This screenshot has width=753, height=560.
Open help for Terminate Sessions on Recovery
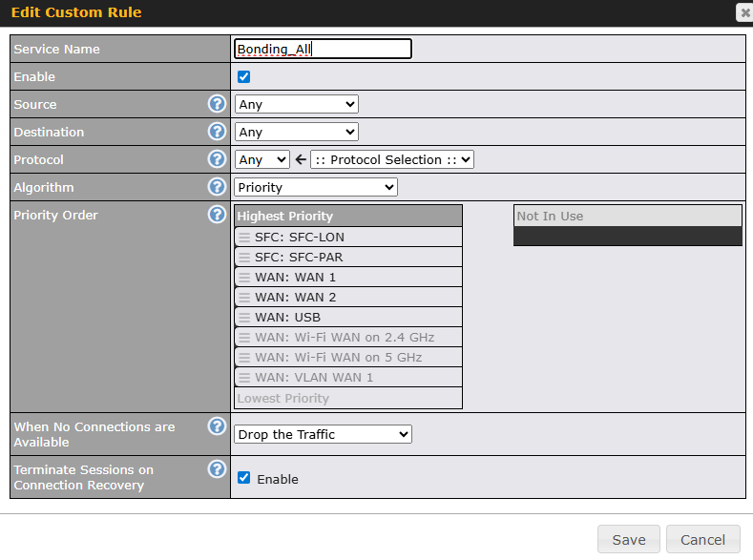click(x=217, y=469)
